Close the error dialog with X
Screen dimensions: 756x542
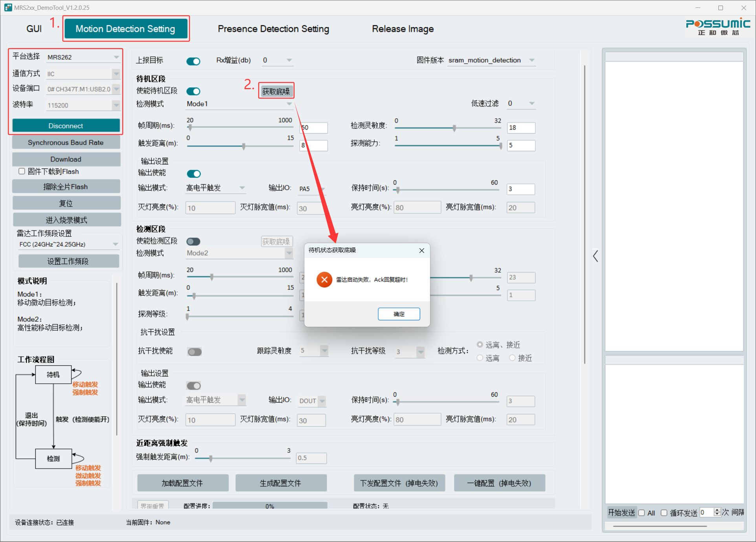point(421,251)
